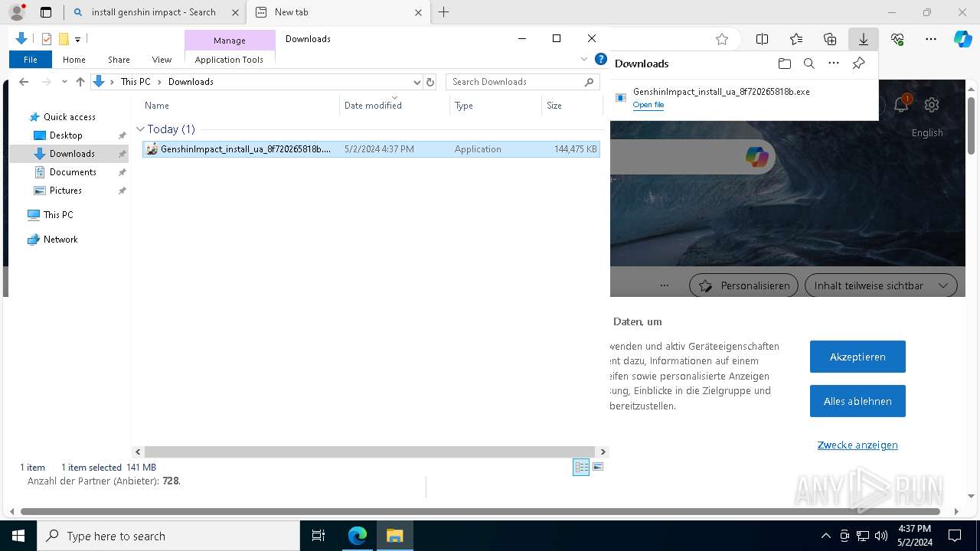Open the File menu tab

click(31, 59)
